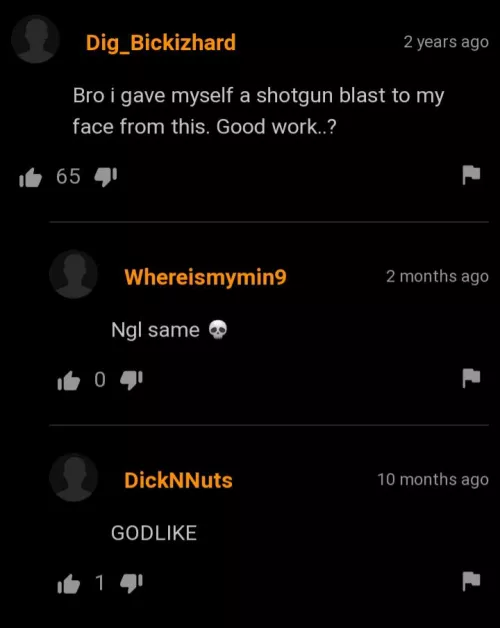Report the Whereismymin9 reply with flag
This screenshot has width=500, height=628.
[471, 378]
